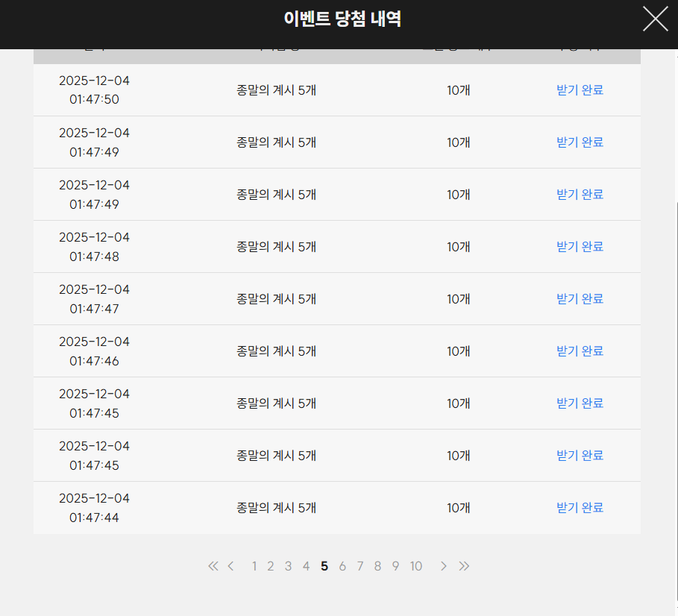Click 받기 완료 for the 01:47:48 entry
Screen dimensions: 678x616
click(x=580, y=247)
